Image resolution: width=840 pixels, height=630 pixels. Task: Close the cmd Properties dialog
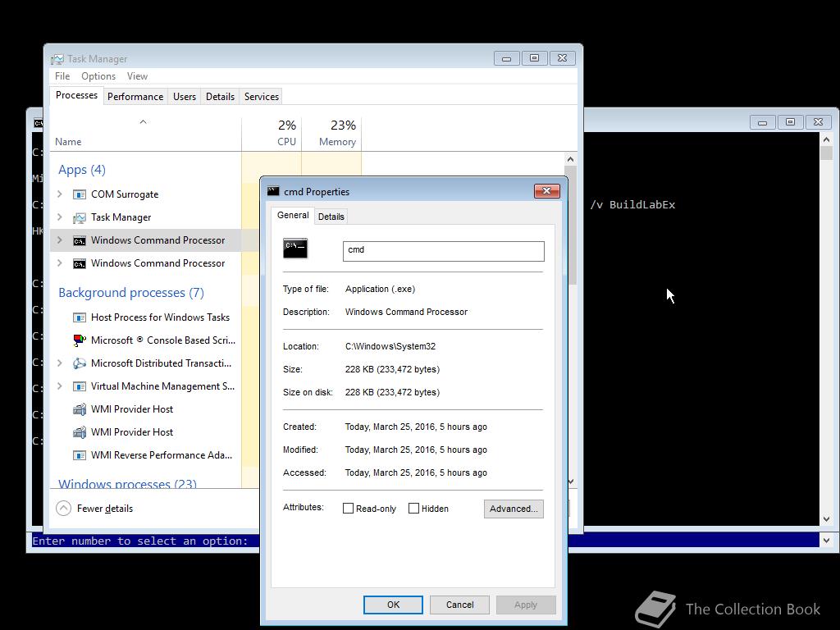click(546, 190)
